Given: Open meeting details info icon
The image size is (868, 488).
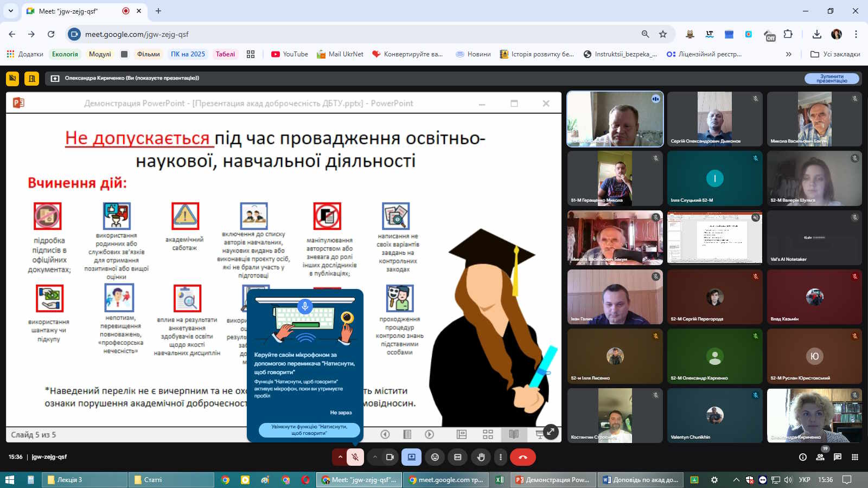Looking at the screenshot, I should (803, 457).
